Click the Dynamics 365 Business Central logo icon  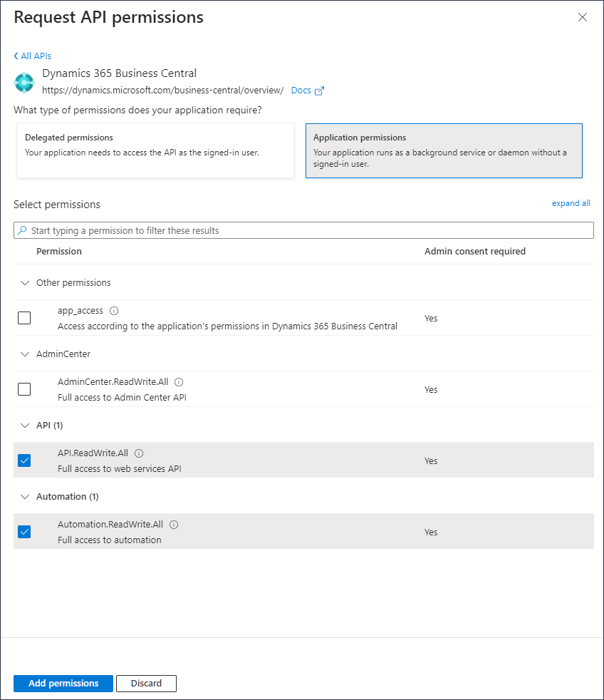(x=24, y=82)
